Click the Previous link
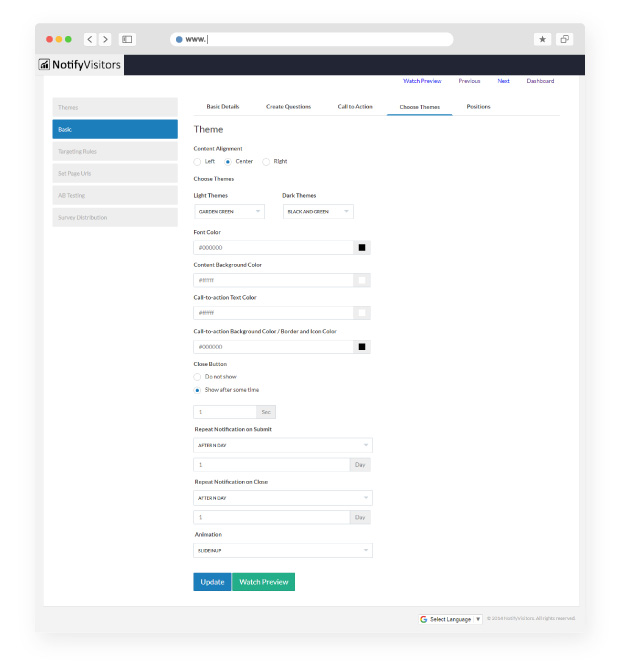The image size is (620, 670). click(469, 81)
